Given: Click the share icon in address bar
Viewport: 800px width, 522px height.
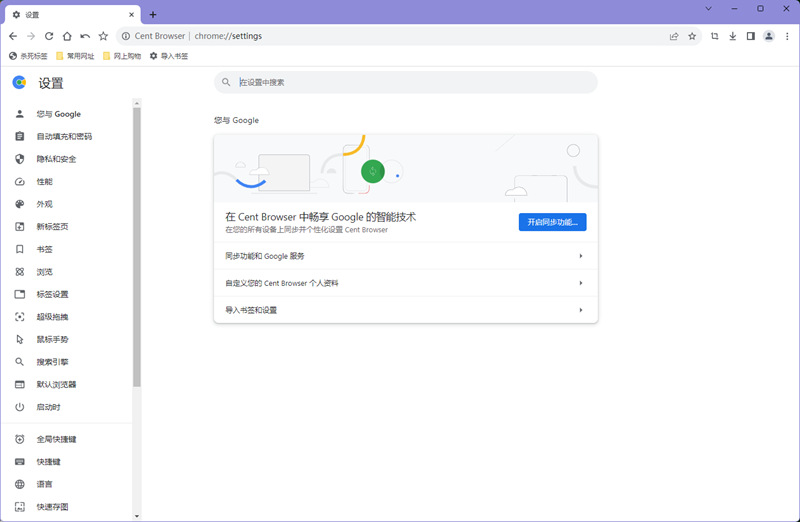Looking at the screenshot, I should pos(674,36).
